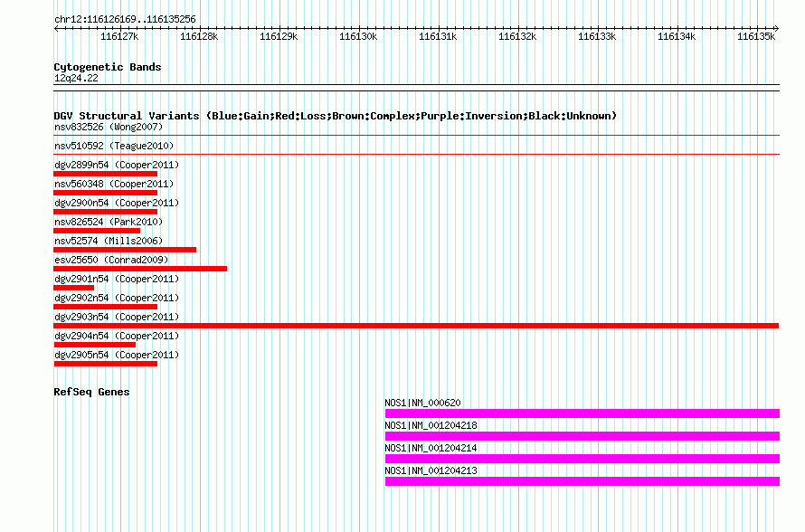Screen dimensions: 805x532
Task: Select the 116134k ruler tick label
Action: pos(677,36)
